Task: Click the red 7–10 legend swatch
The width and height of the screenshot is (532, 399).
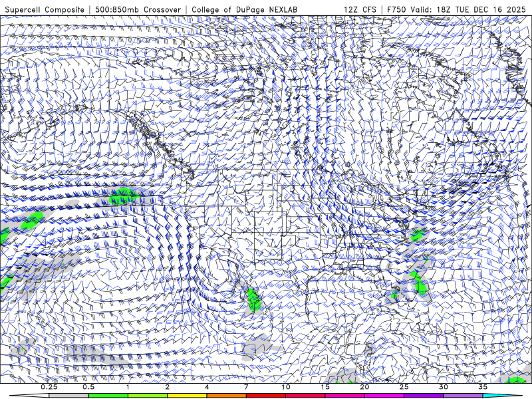Action: tap(266, 396)
